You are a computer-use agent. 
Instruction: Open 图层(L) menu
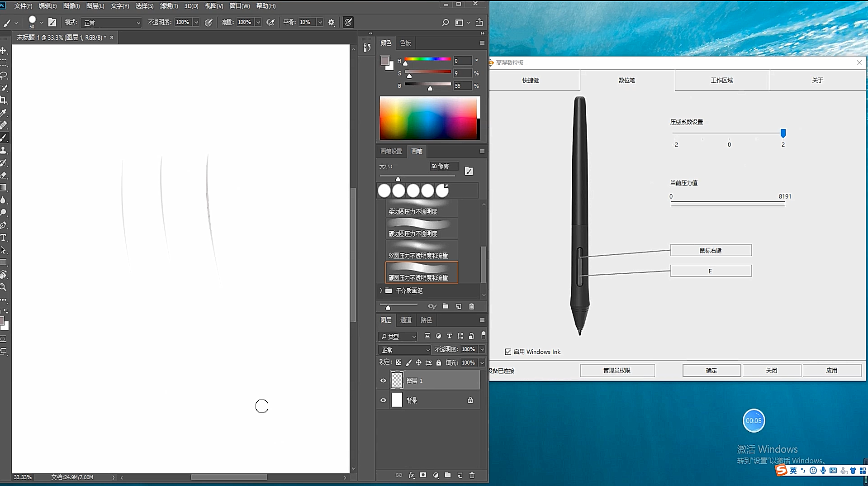[95, 6]
